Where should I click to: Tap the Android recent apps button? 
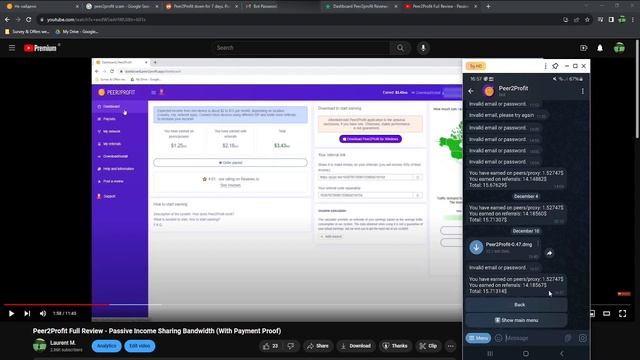(x=490, y=353)
